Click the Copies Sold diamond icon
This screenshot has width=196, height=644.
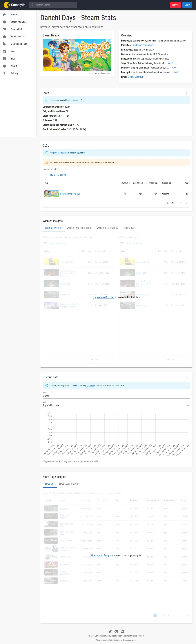(x=140, y=194)
